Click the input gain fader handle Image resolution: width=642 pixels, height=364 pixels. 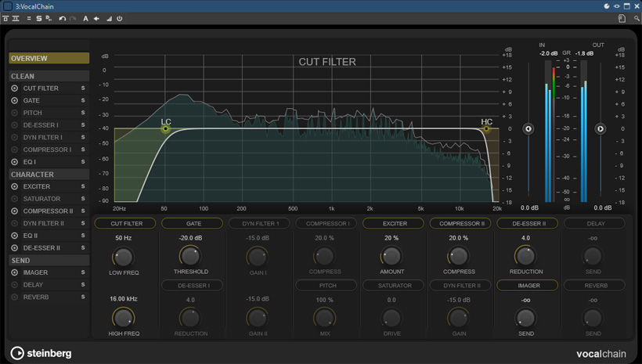tap(528, 128)
